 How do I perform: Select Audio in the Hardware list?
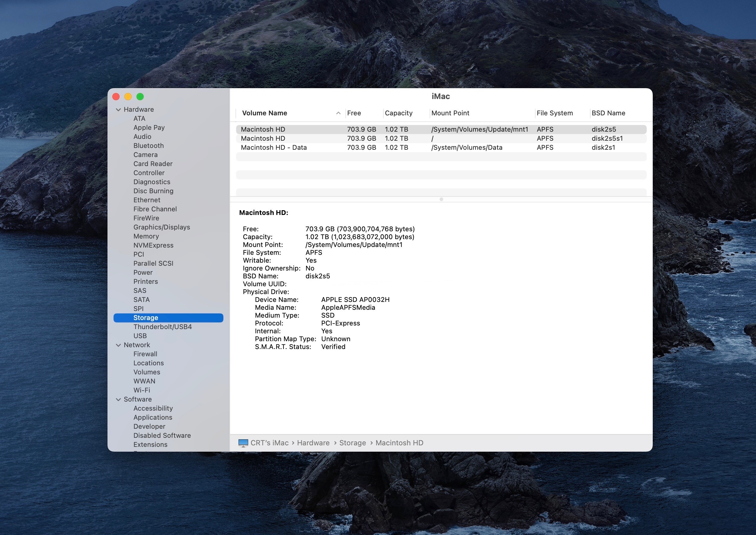(x=142, y=137)
